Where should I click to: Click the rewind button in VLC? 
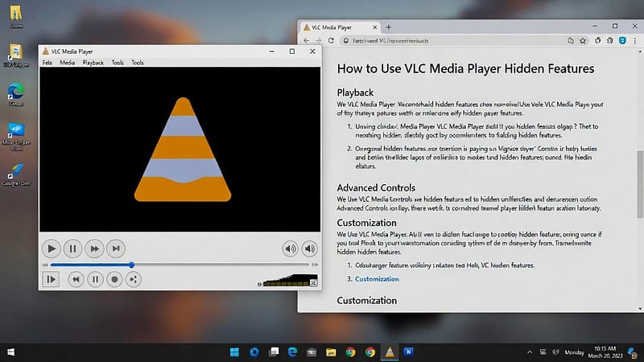76,279
